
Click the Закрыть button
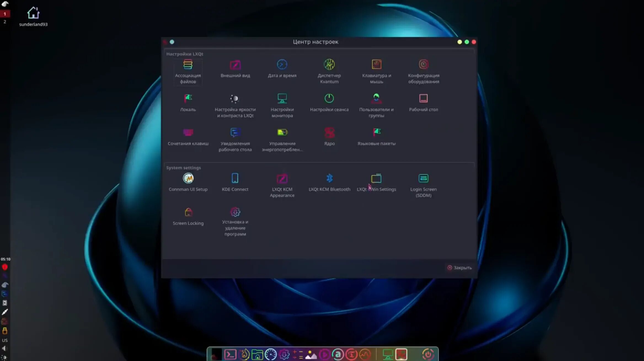click(x=459, y=268)
